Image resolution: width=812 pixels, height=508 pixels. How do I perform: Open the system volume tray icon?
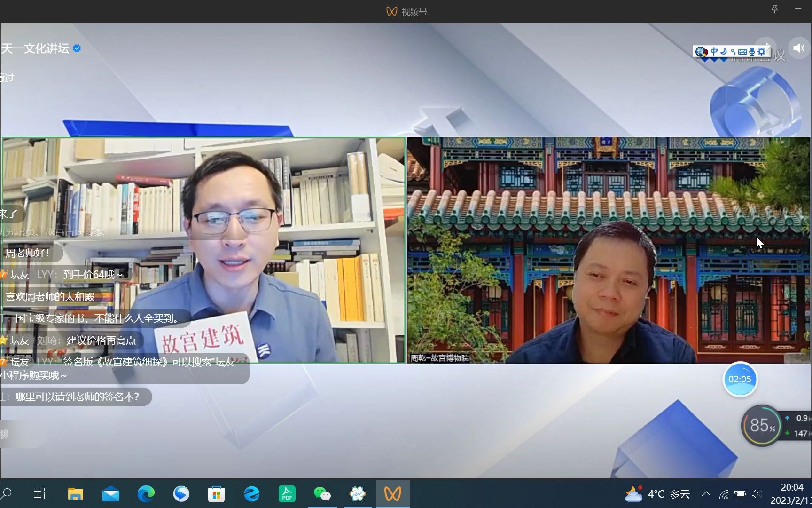pos(756,494)
